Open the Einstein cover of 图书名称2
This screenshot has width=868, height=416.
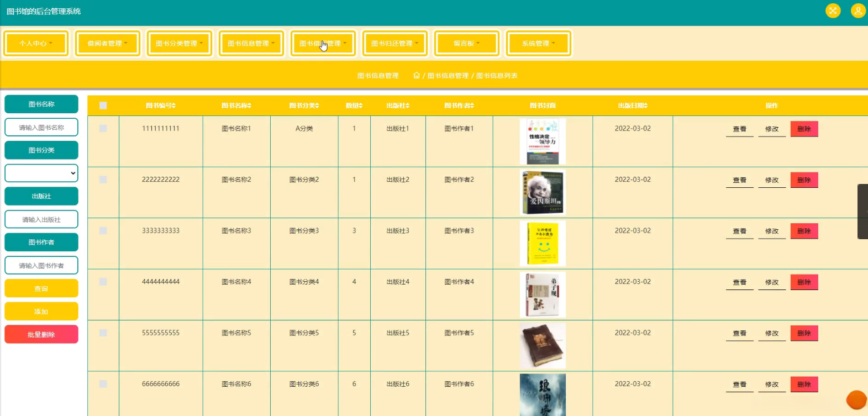[x=543, y=192]
